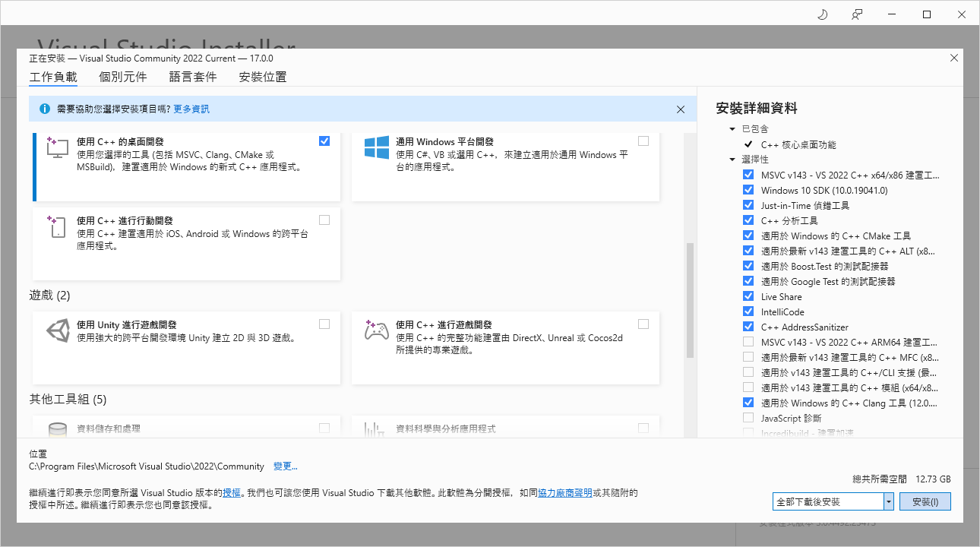Open the 更多資訊 link
Viewport: 980px width, 547px height.
[191, 109]
